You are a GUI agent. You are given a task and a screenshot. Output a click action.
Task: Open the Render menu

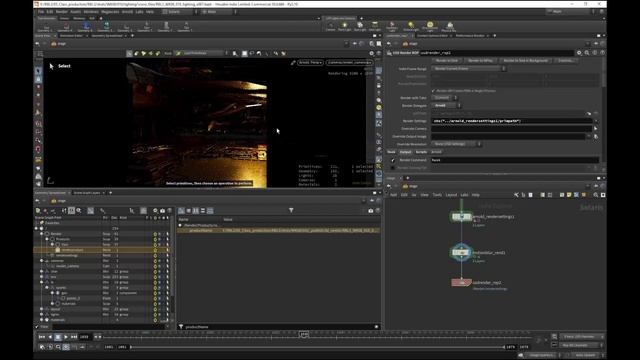click(x=62, y=12)
